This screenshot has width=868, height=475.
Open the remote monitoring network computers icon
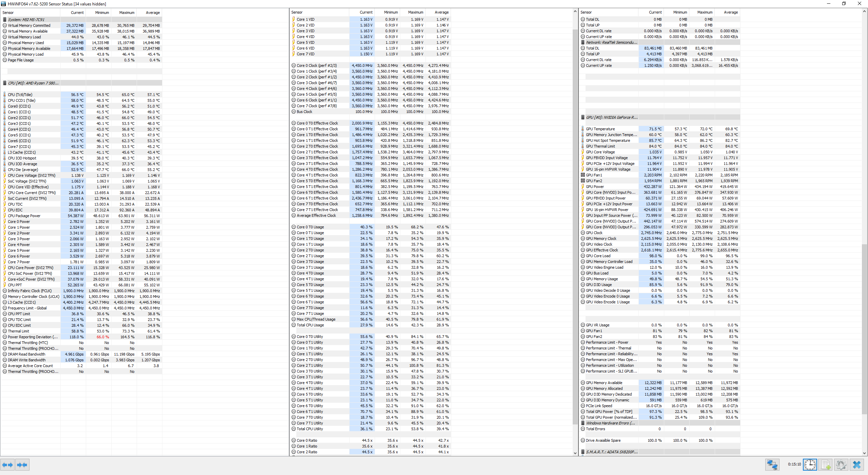[x=772, y=464]
